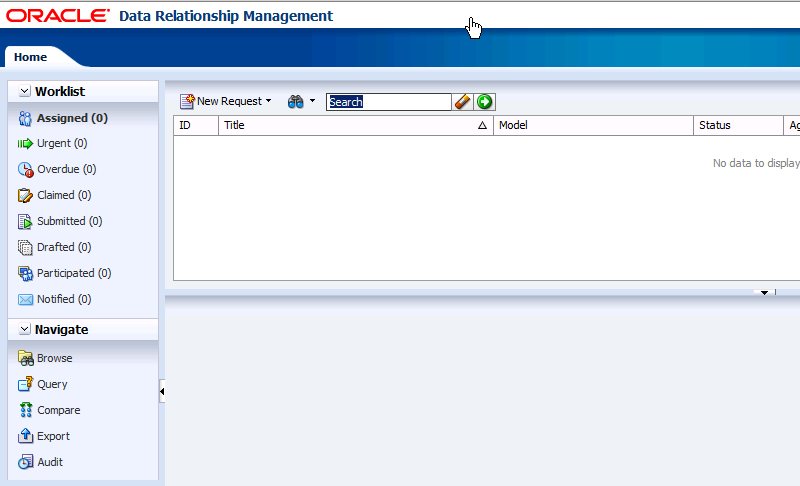
Task: Click the Model column header
Action: [x=593, y=125]
